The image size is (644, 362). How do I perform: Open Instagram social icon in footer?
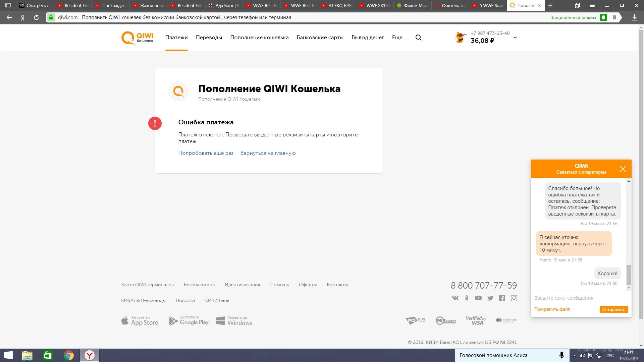[x=514, y=298]
